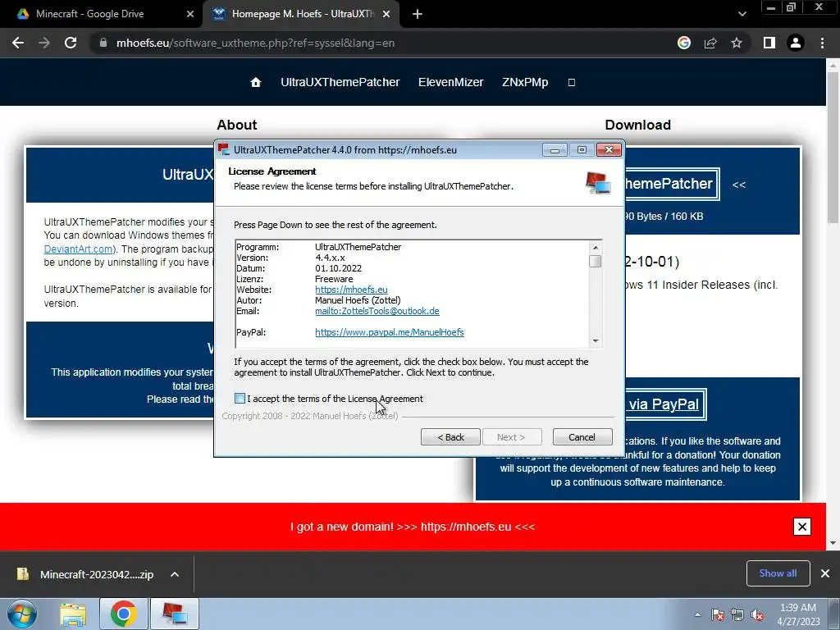The width and height of the screenshot is (840, 630).
Task: Accept the License Agreement checkbox
Action: point(240,399)
